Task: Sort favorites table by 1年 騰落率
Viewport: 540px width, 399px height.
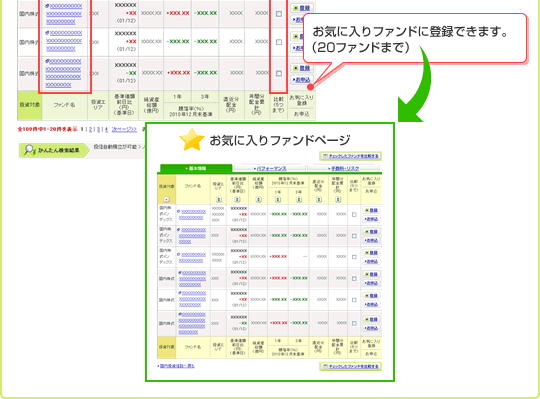Action: pos(278,199)
